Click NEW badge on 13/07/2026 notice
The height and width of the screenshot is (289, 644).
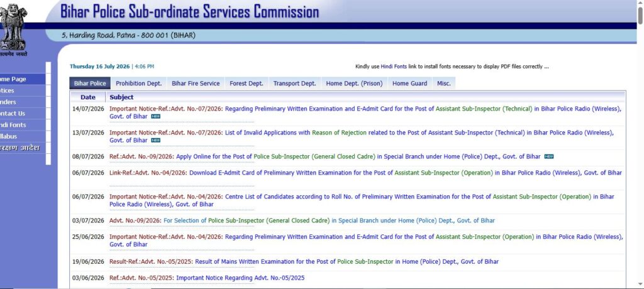tap(156, 140)
